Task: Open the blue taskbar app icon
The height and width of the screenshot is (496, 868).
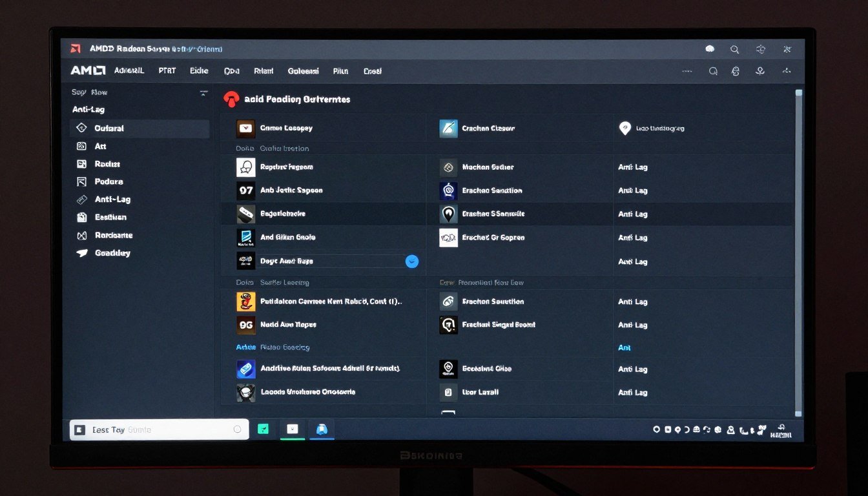Action: coord(322,429)
